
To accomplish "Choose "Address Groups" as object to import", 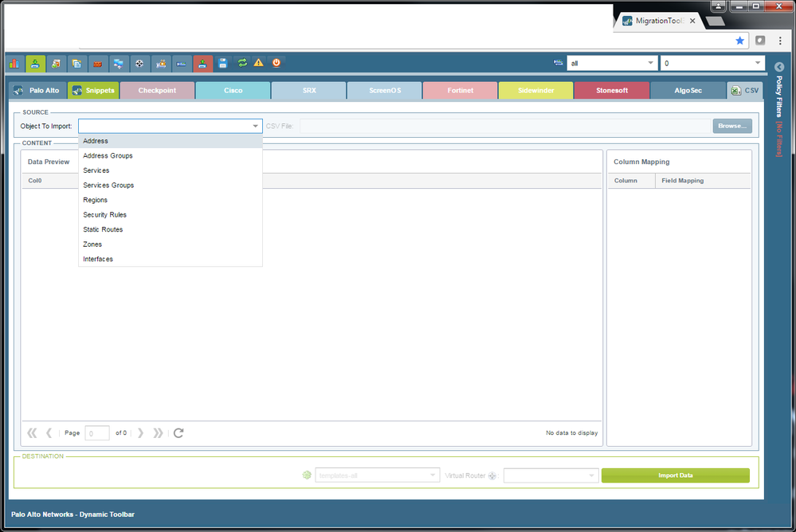I will [x=108, y=155].
